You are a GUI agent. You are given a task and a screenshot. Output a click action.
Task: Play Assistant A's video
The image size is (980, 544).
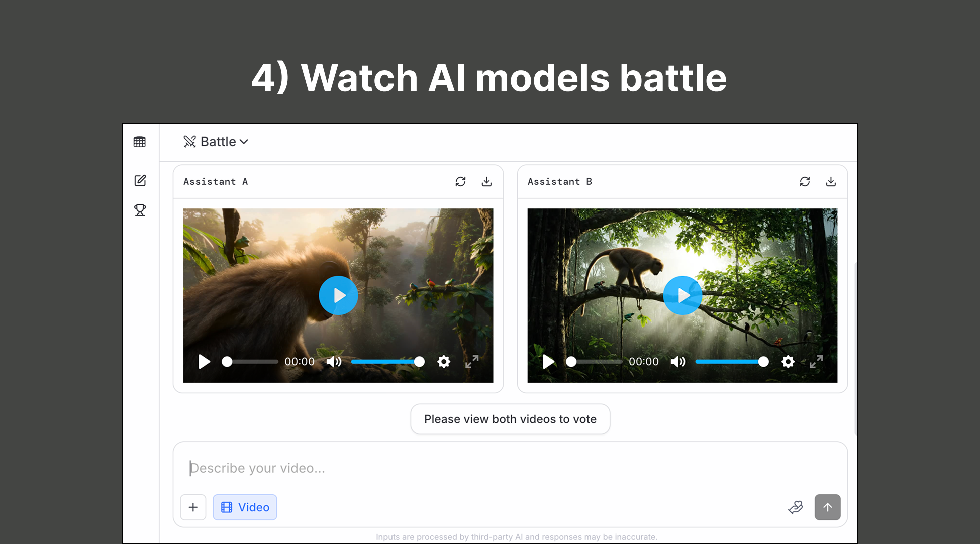coord(338,295)
